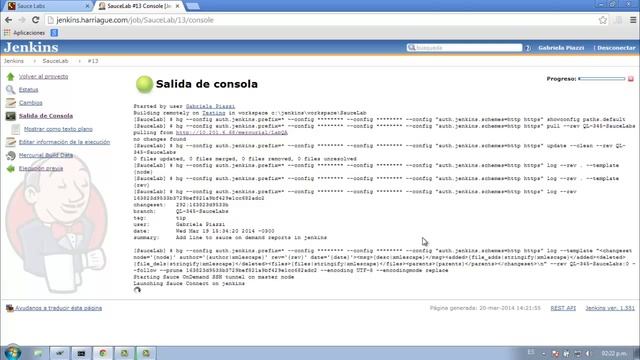Open Mostrar como texto plano
The height and width of the screenshot is (360, 640).
(x=58, y=129)
